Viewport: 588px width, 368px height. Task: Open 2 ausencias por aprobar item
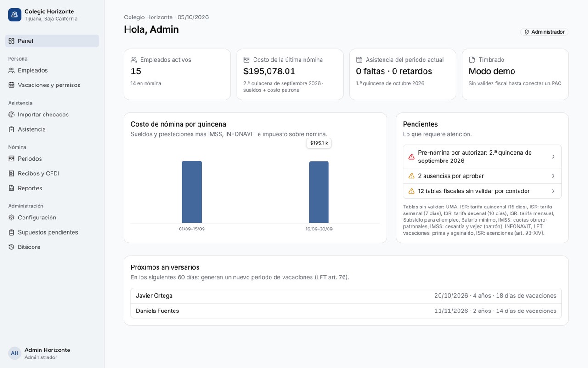coord(482,176)
